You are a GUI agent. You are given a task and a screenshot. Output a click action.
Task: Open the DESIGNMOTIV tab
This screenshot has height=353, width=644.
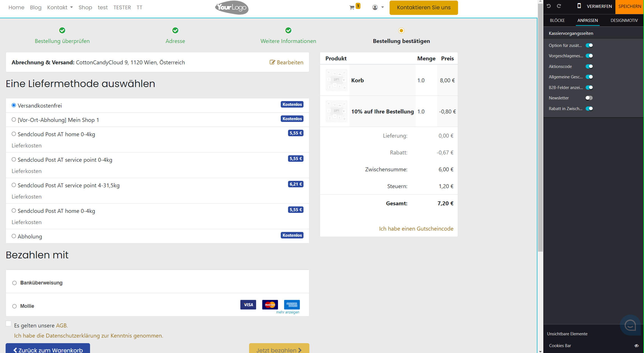tap(624, 20)
